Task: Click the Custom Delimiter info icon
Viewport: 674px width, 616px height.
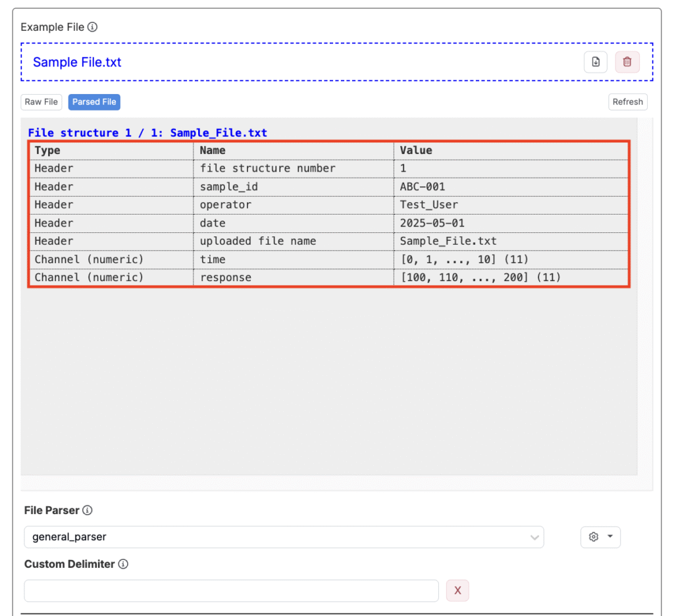Action: [123, 564]
